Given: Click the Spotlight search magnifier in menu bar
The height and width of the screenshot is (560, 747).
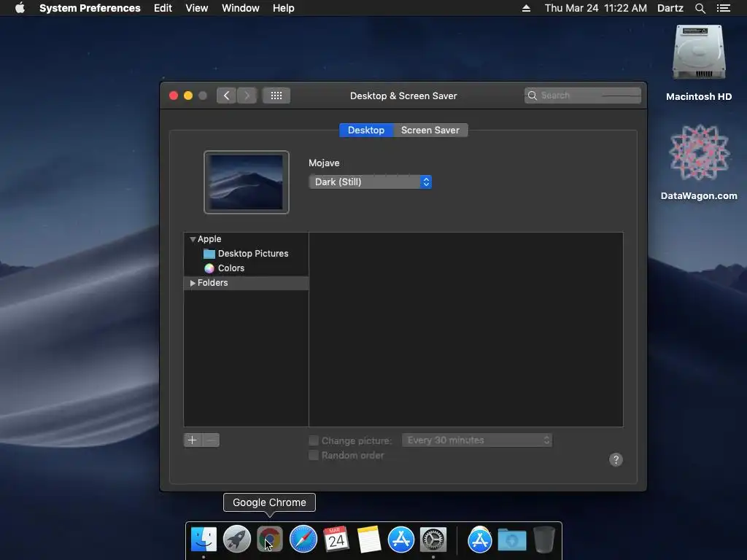Looking at the screenshot, I should point(700,8).
